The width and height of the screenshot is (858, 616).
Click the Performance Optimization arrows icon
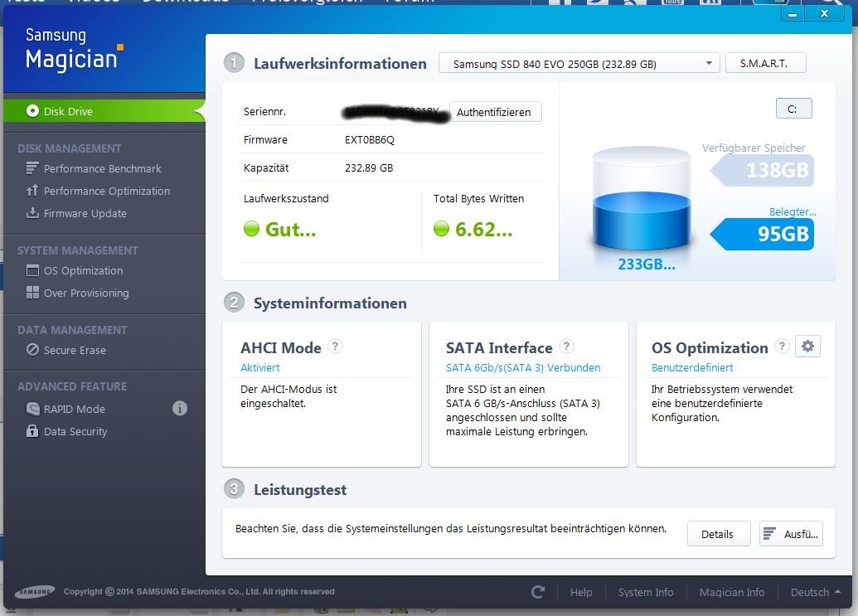(x=32, y=191)
